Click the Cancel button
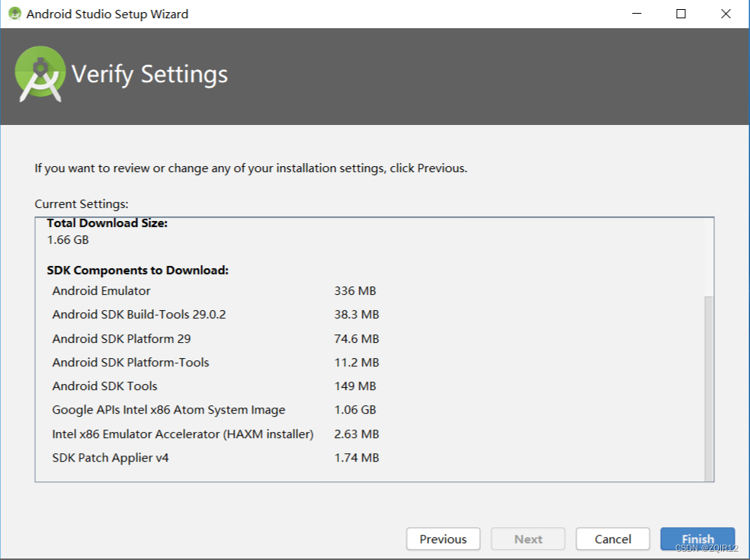This screenshot has width=750, height=560. point(613,539)
